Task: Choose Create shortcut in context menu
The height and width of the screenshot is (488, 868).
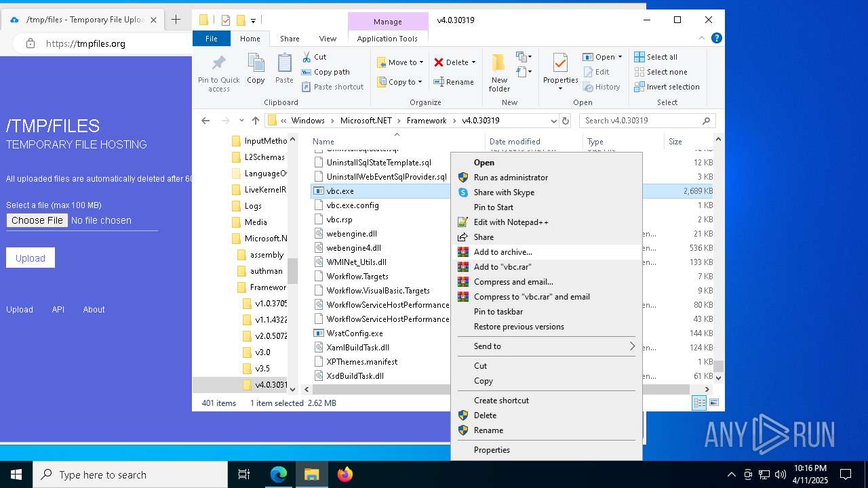Action: point(547,401)
